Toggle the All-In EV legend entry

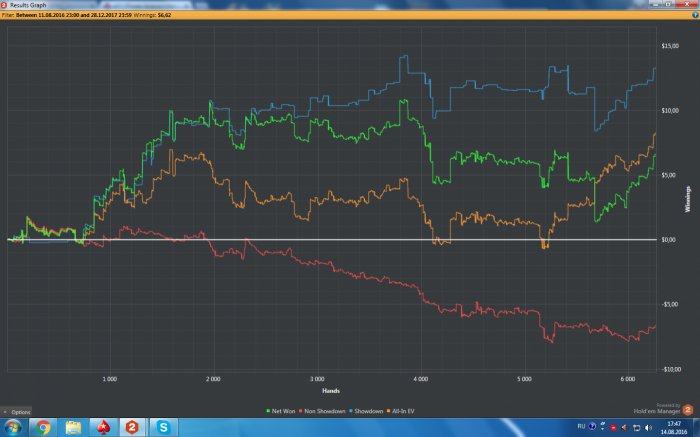(x=400, y=411)
